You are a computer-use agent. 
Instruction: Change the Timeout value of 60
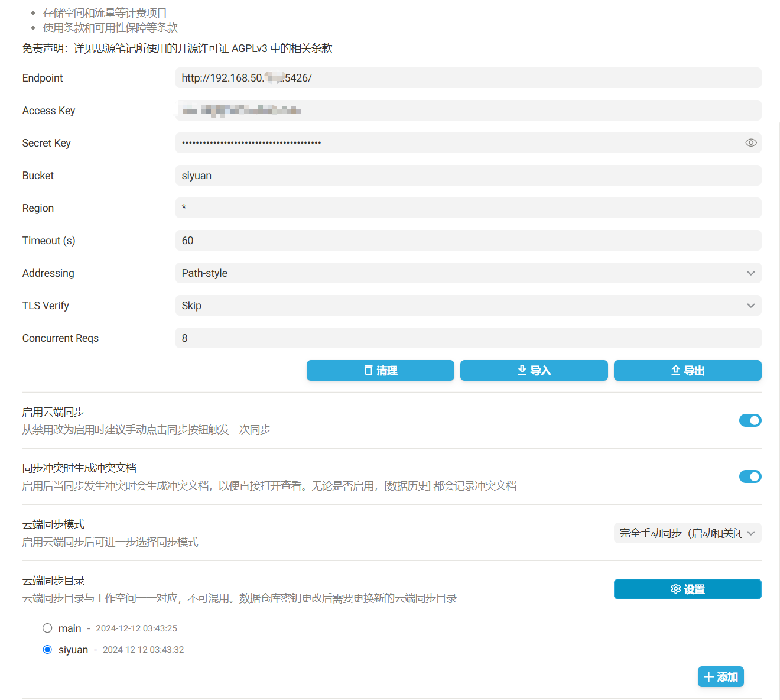click(x=468, y=241)
